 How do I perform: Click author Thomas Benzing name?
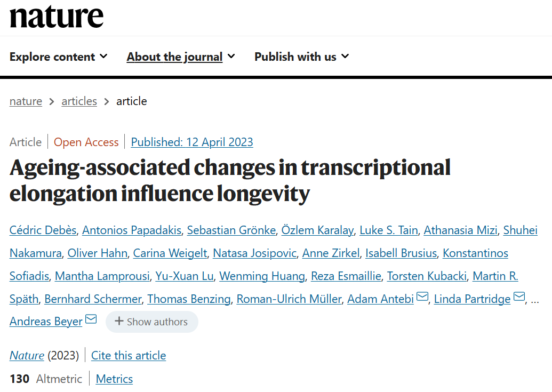coord(189,299)
